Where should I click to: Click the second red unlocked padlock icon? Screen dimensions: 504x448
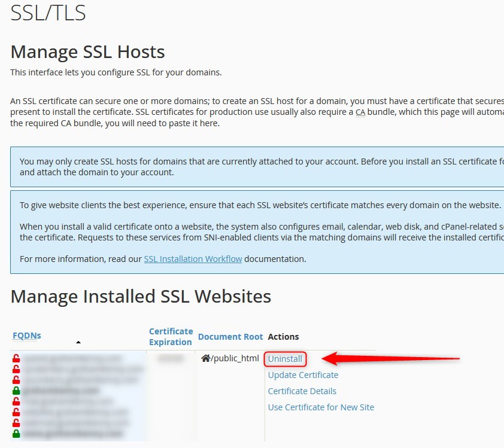[x=16, y=370]
